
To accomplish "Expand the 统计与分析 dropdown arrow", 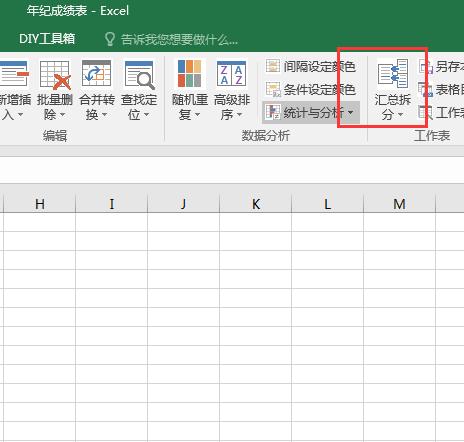I will [350, 113].
